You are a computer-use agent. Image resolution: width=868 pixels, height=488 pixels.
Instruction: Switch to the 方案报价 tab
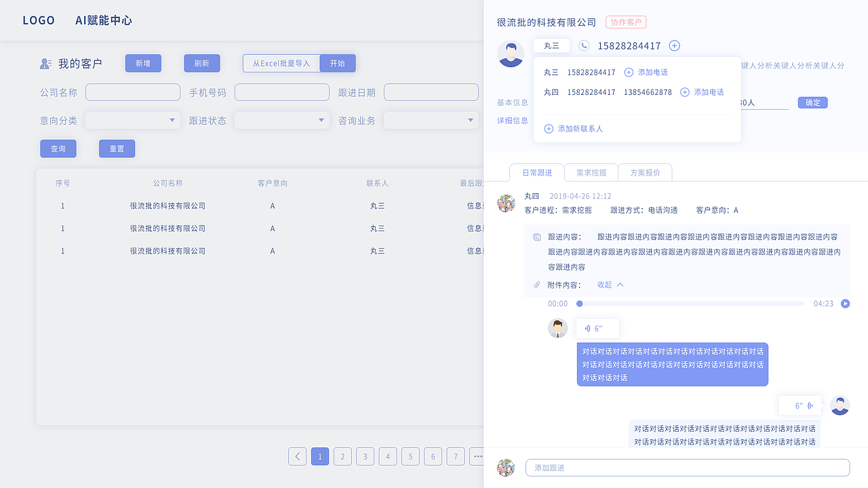[645, 172]
